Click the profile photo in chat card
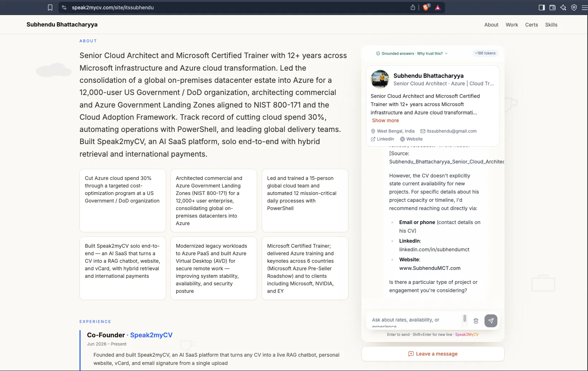This screenshot has width=588, height=371. point(380,79)
